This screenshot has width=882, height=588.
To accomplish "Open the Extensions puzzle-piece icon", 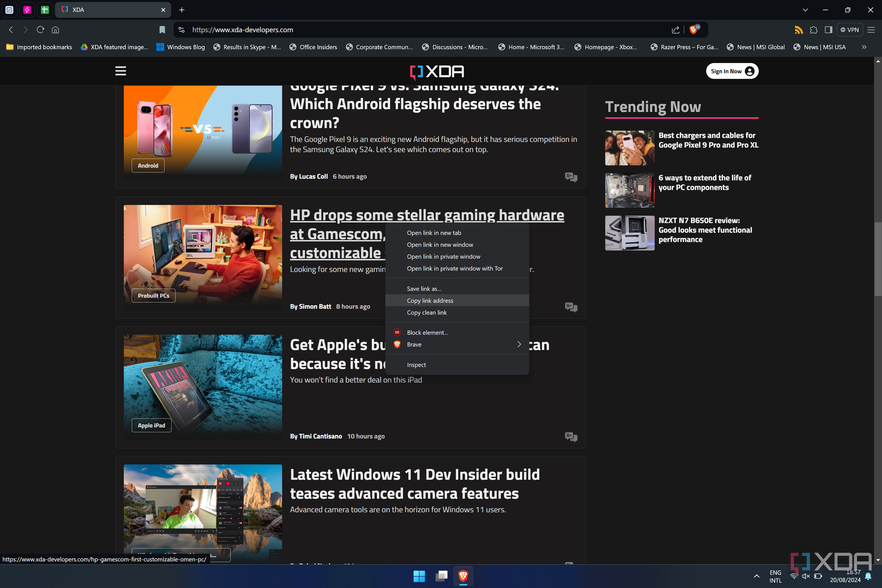I will pyautogui.click(x=813, y=30).
